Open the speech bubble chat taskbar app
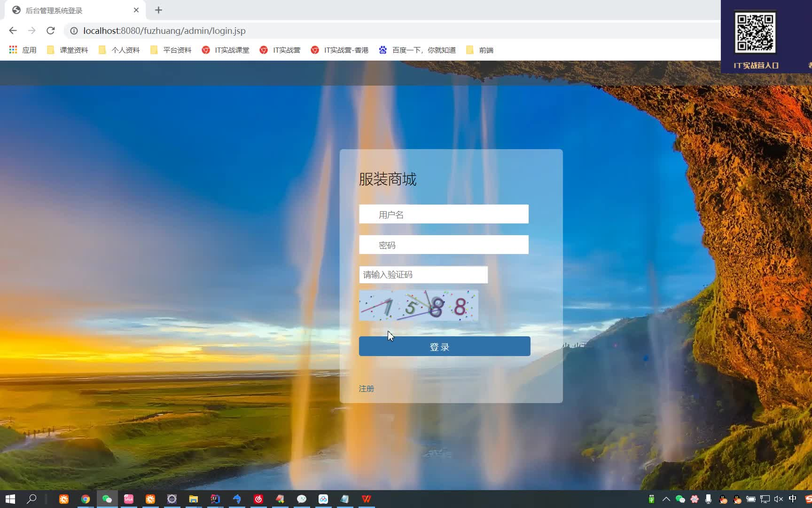The width and height of the screenshot is (812, 508). tap(302, 499)
